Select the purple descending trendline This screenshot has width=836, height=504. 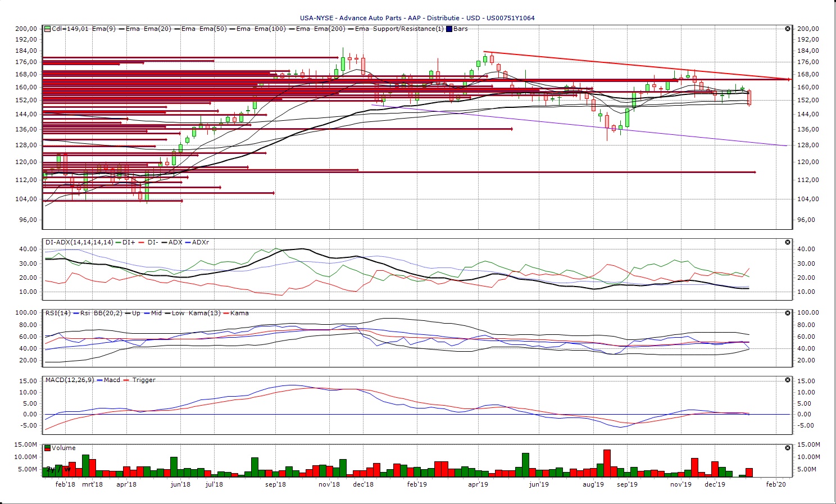(x=579, y=125)
